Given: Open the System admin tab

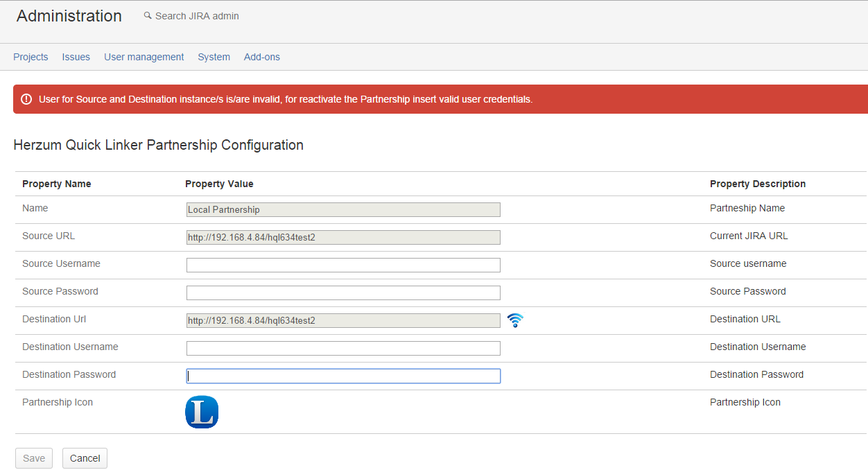Looking at the screenshot, I should (x=214, y=57).
